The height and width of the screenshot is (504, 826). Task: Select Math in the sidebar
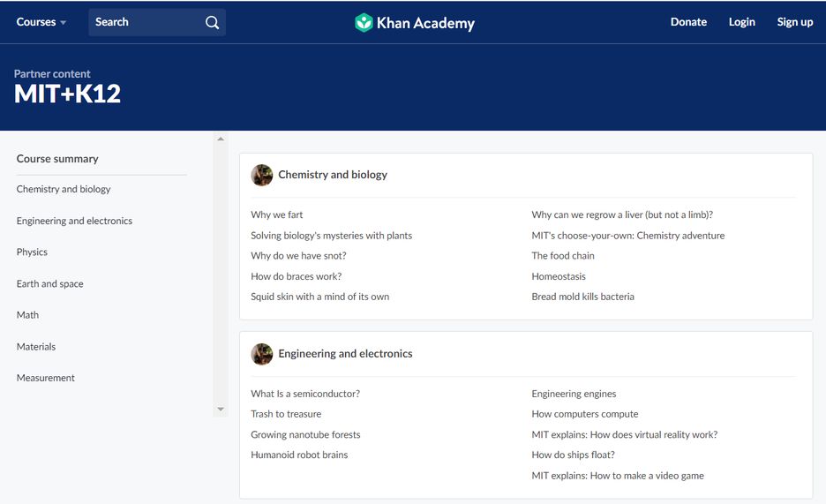click(27, 315)
